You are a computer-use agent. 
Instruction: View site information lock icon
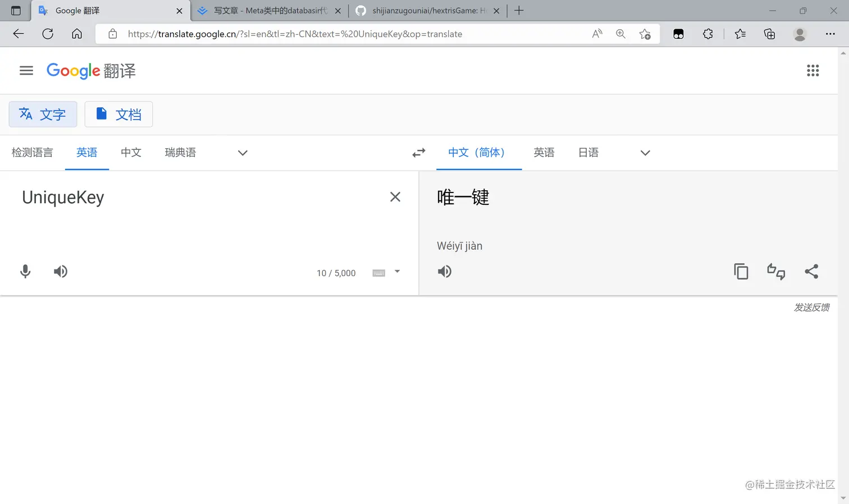pyautogui.click(x=113, y=34)
